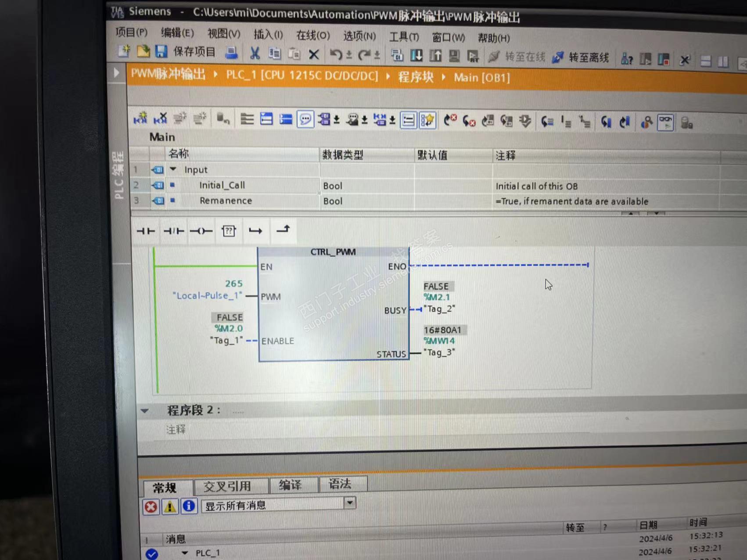Open the 在线(O) menu

pos(313,35)
